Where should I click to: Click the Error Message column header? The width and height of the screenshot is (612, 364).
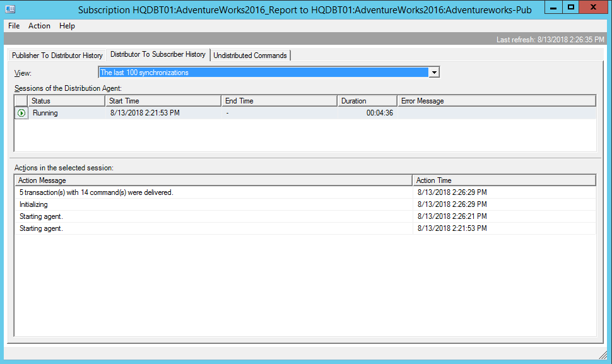[496, 101]
